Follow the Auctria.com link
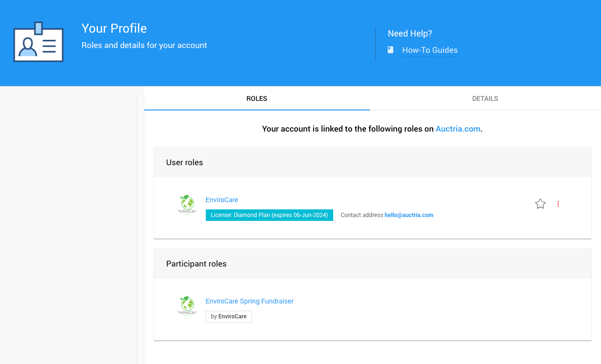Viewport: 601px width, 364px height. pos(458,129)
